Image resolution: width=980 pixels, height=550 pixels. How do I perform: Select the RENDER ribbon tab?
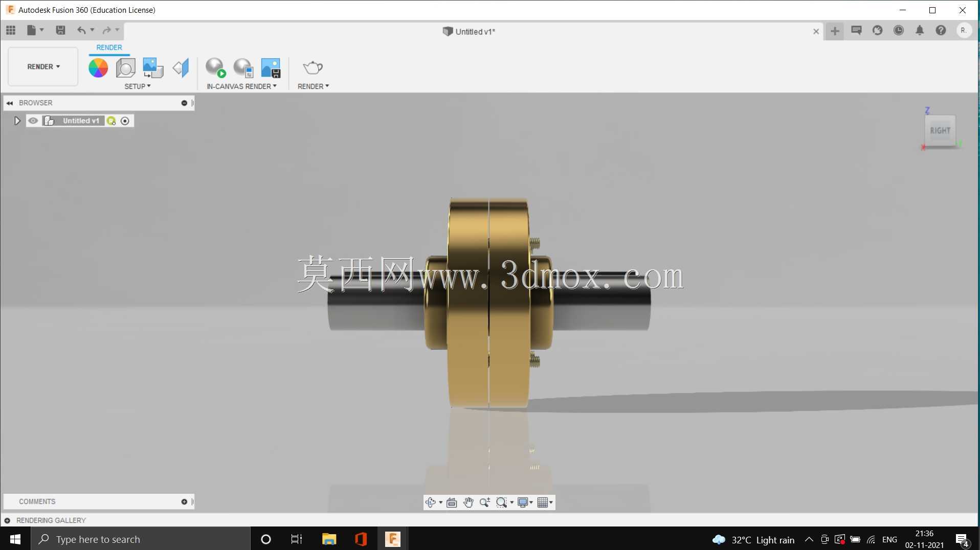(109, 48)
